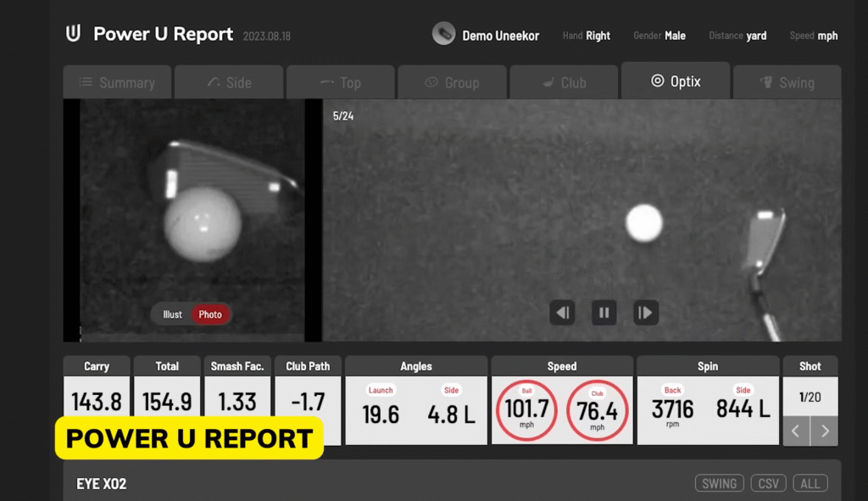The height and width of the screenshot is (501, 868).
Task: Step forward one frame in video
Action: tap(646, 313)
